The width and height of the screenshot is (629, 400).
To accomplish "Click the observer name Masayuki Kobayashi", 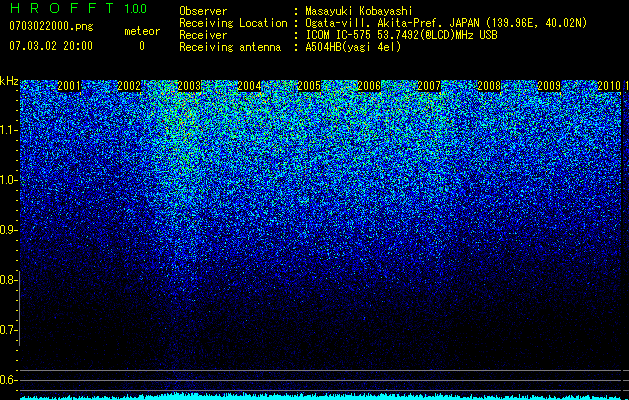I will click(359, 12).
